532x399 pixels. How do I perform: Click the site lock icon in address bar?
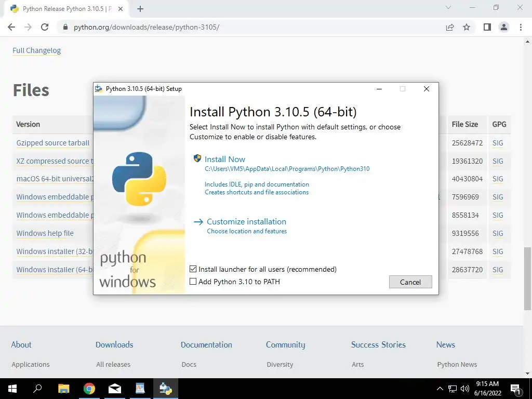pos(65,27)
